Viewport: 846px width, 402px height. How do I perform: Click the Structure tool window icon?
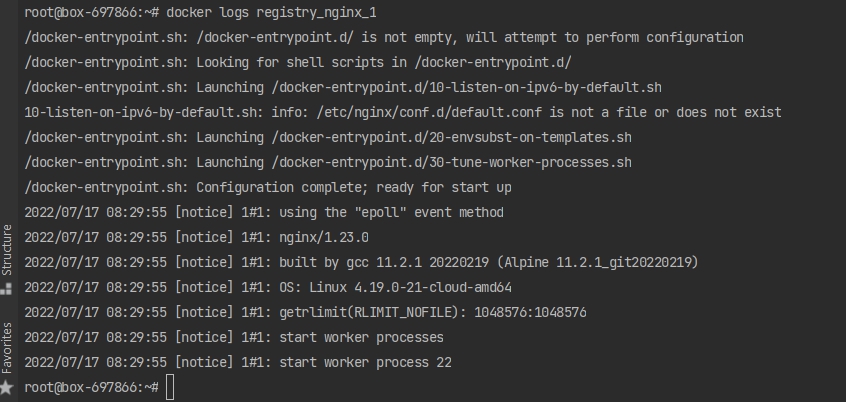7,288
